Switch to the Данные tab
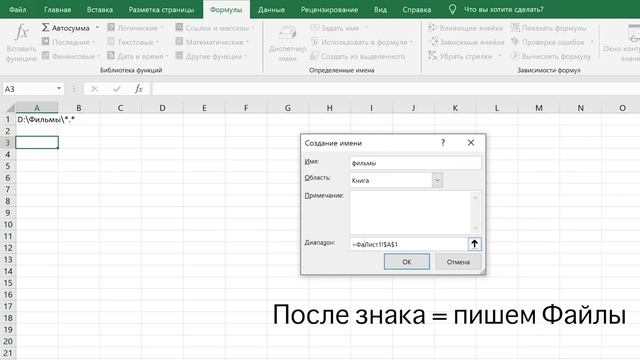Screen dimensions: 640x360 point(271,9)
